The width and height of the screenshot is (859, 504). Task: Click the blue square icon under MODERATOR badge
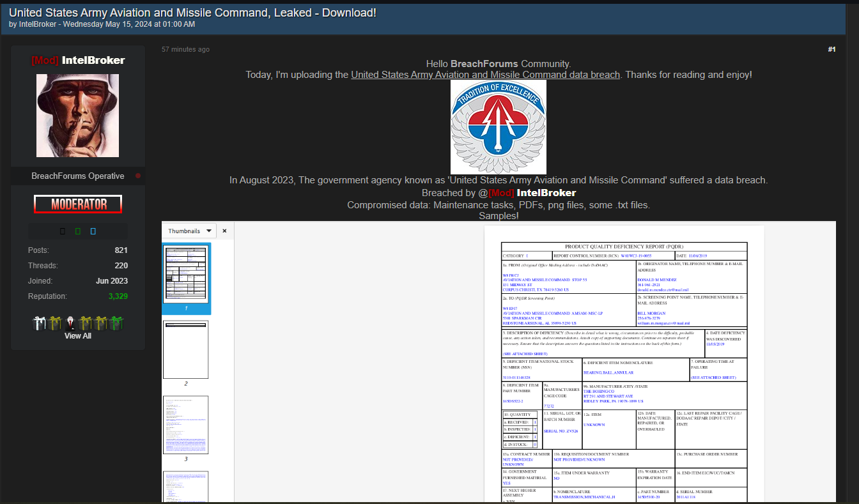93,231
